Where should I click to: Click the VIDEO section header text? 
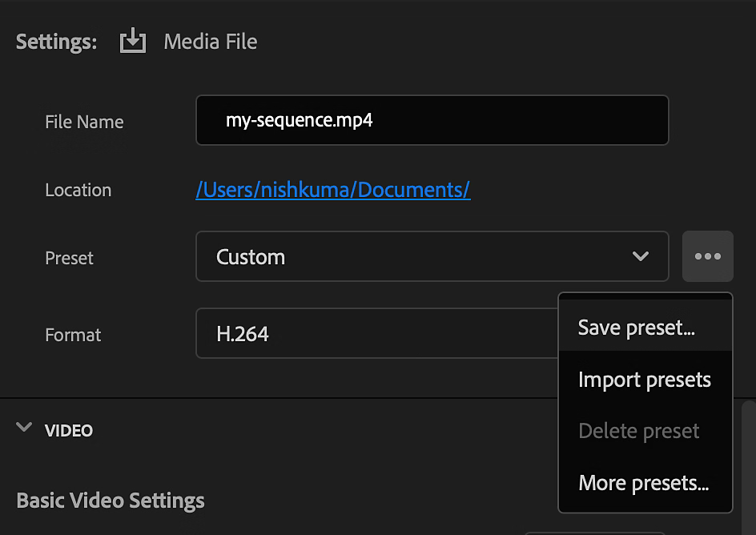pos(69,431)
